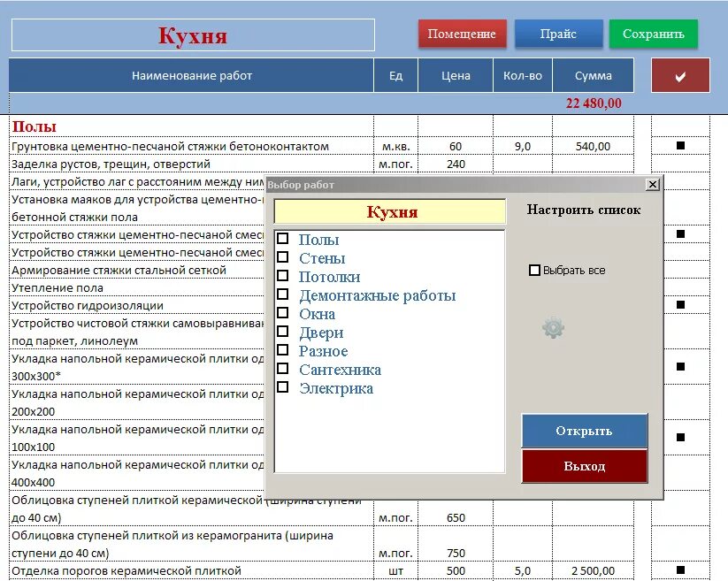The width and height of the screenshot is (728, 581).
Task: Click the Электрика label in the list
Action: (x=335, y=388)
